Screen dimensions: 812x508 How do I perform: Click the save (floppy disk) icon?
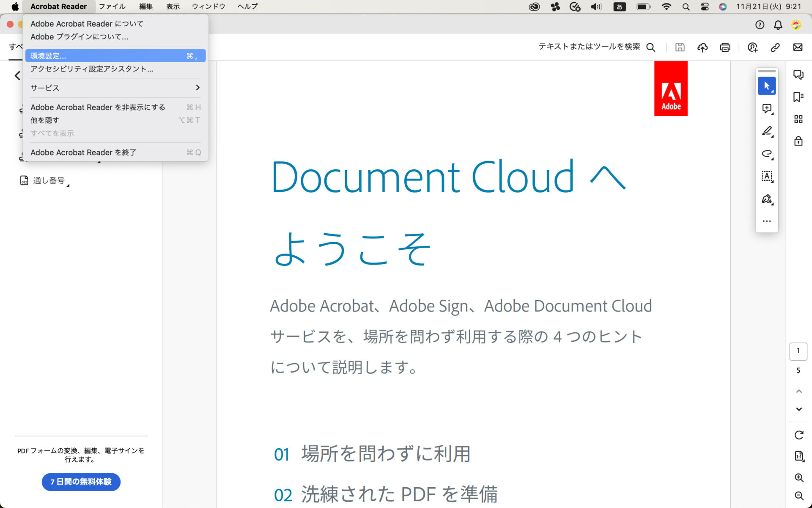680,47
